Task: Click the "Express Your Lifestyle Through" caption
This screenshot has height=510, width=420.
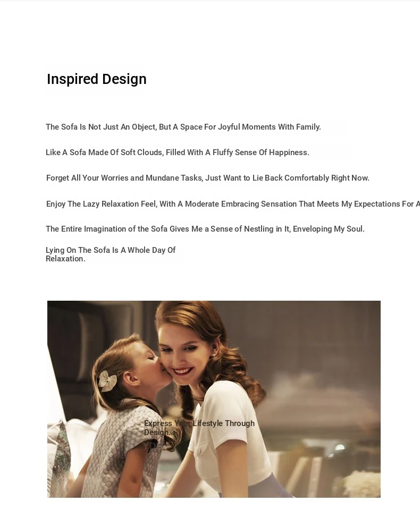Action: [199, 423]
